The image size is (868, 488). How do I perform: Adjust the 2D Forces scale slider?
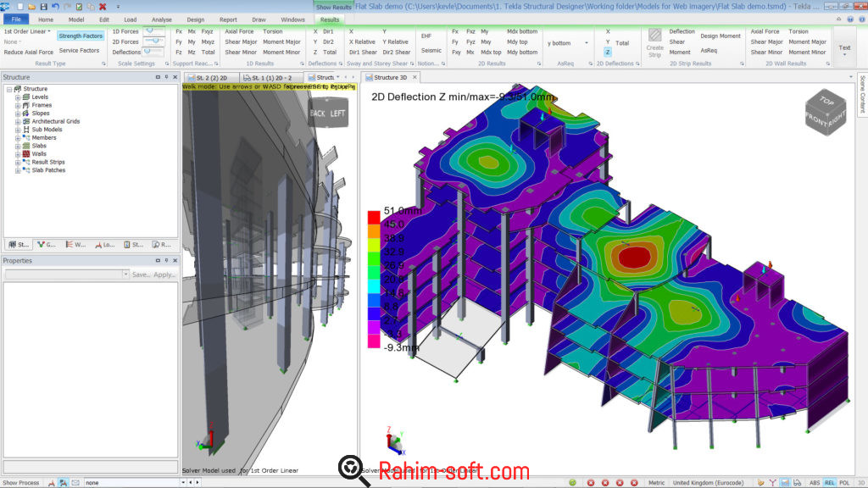[x=154, y=42]
